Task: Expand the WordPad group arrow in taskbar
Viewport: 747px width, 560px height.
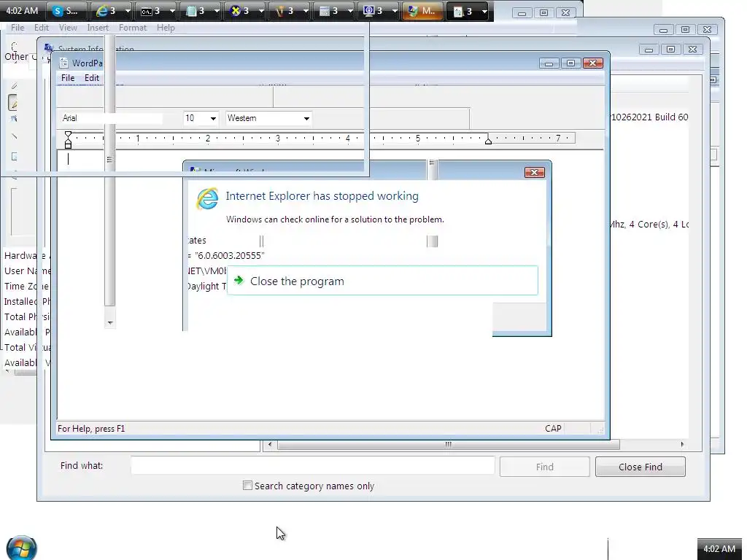Action: tap(484, 11)
